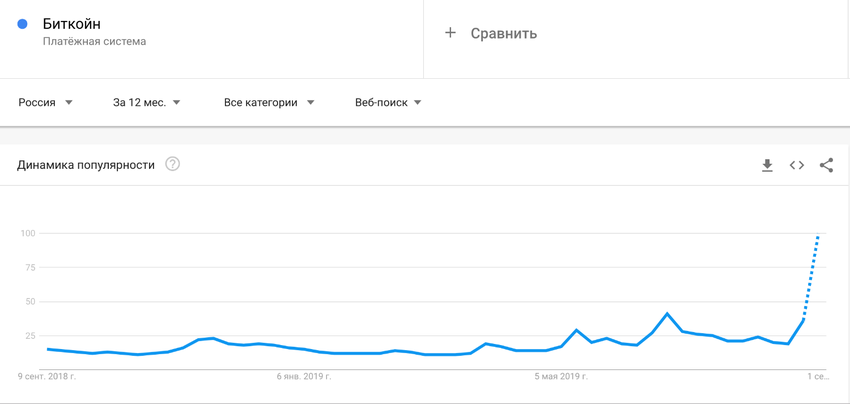
Task: Click the 50 gridline label
Action: (30, 302)
